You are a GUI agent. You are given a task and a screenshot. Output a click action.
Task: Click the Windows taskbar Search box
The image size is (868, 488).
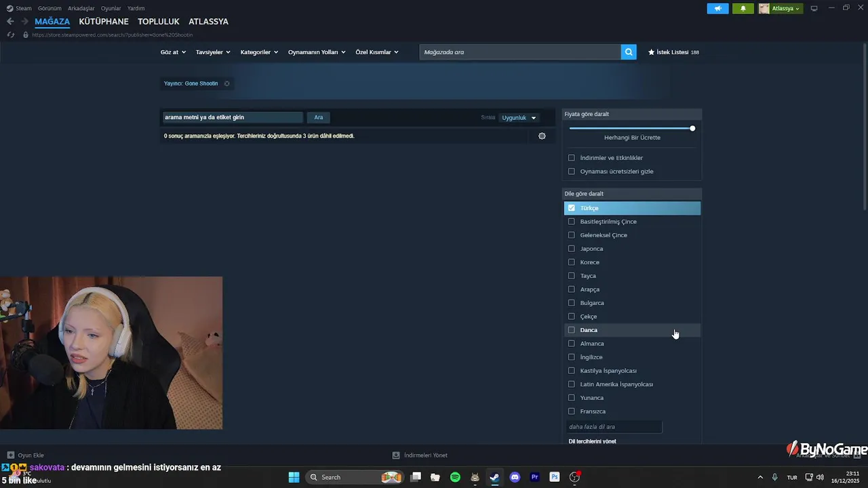coord(355,477)
